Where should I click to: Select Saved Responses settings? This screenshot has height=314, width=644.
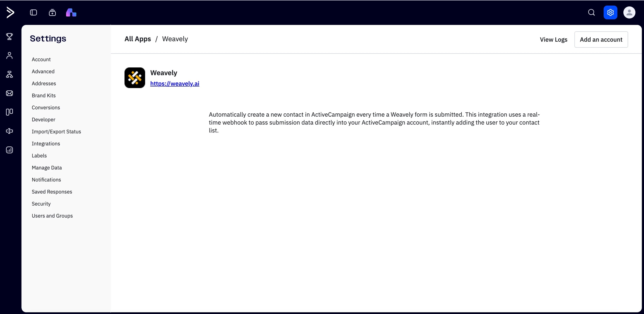tap(52, 192)
